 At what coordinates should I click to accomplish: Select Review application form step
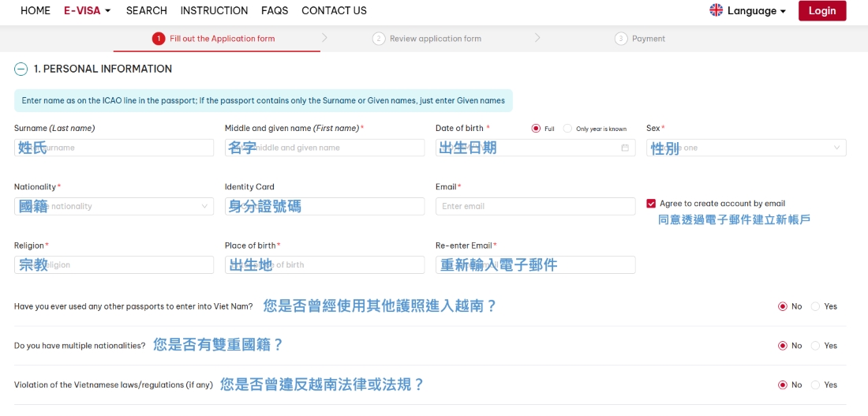pos(436,39)
